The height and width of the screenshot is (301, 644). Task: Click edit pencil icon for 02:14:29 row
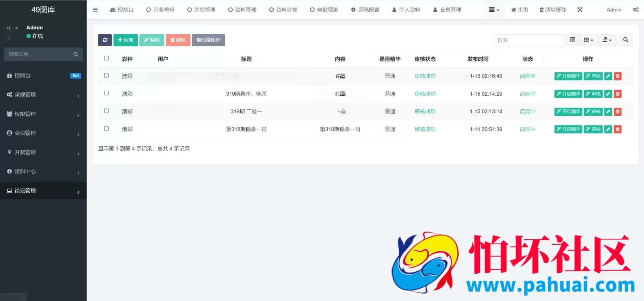point(608,94)
